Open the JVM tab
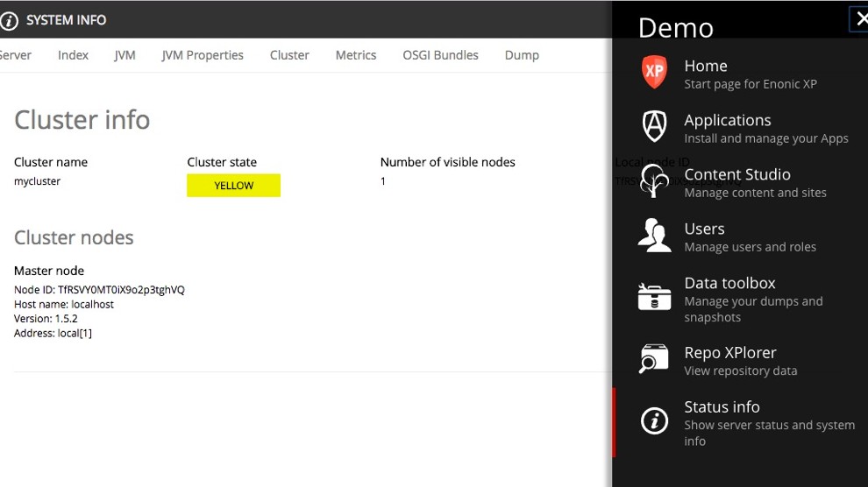The width and height of the screenshot is (868, 487). [x=125, y=55]
